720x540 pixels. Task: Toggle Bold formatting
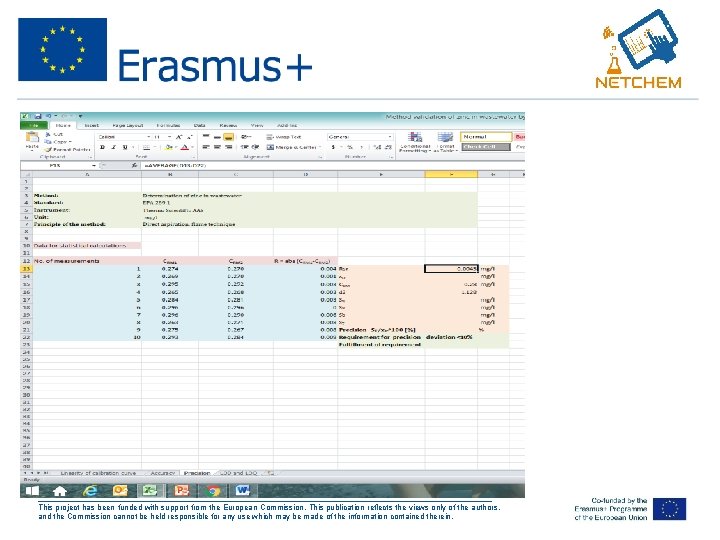pyautogui.click(x=102, y=147)
